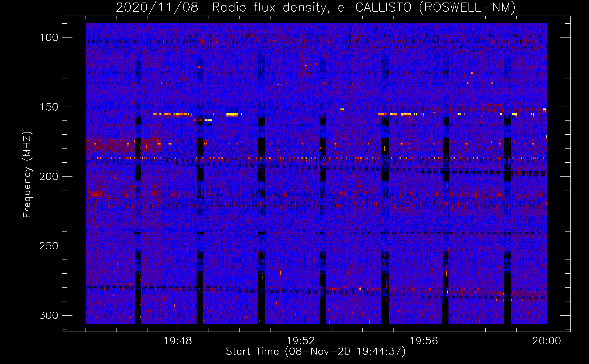Click the 100 frequency tick label
The image size is (589, 364).
[x=49, y=37]
